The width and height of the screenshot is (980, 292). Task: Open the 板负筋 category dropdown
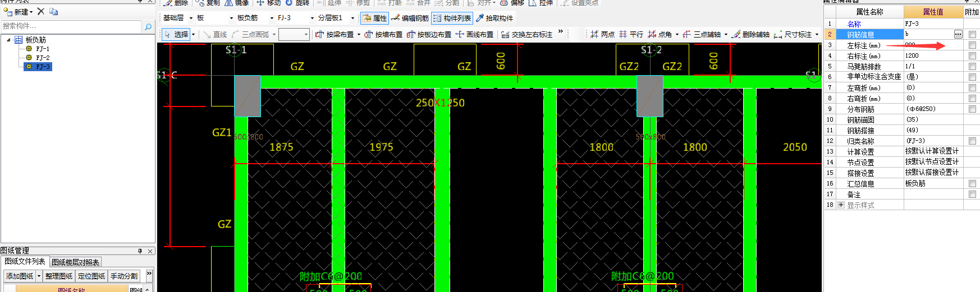pyautogui.click(x=272, y=18)
